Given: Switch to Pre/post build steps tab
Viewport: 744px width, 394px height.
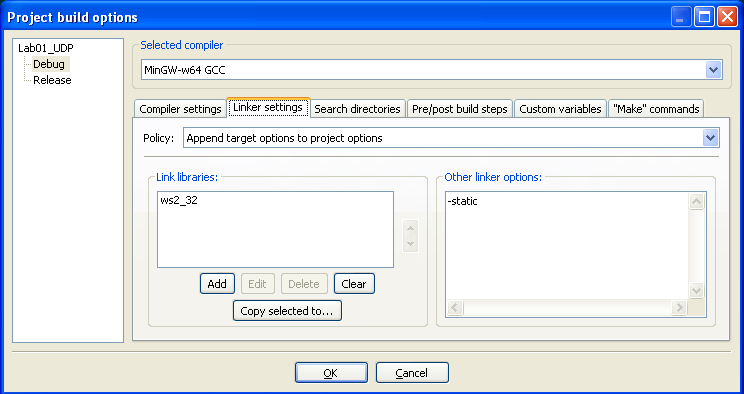Looking at the screenshot, I should point(459,109).
